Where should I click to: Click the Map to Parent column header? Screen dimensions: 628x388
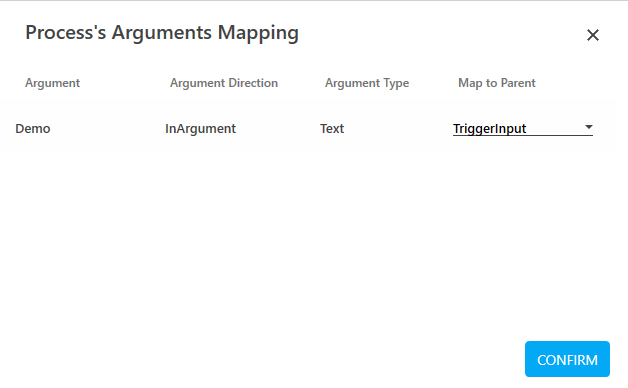pos(497,83)
